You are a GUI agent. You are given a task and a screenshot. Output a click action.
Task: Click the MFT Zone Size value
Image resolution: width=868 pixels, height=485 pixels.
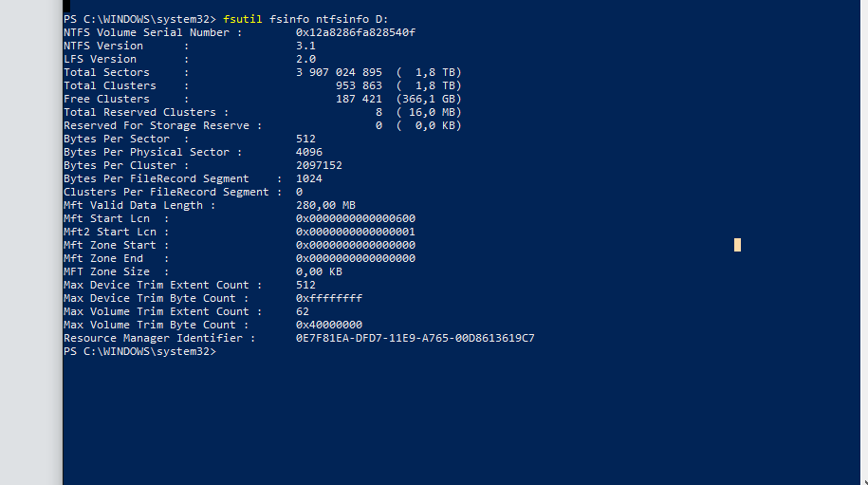pyautogui.click(x=319, y=271)
